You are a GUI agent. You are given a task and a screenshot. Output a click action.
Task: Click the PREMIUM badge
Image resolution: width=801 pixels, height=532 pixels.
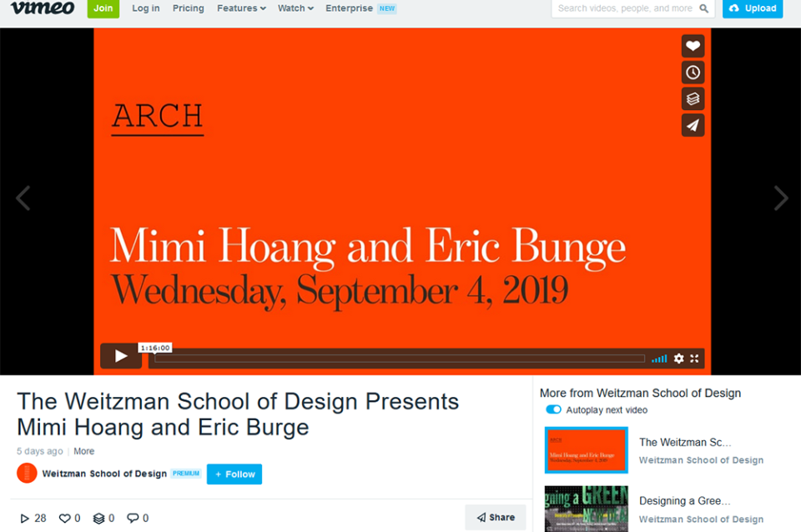(186, 474)
